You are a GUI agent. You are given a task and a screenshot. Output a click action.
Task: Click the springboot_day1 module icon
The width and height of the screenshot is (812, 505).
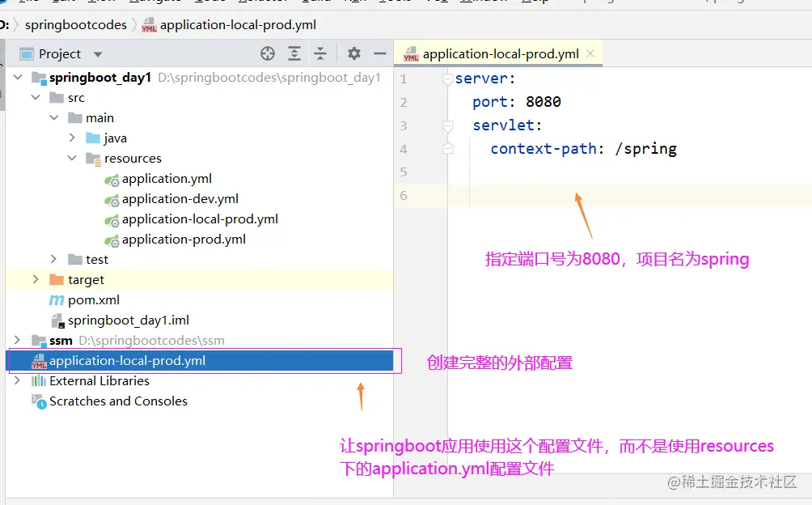pos(39,79)
